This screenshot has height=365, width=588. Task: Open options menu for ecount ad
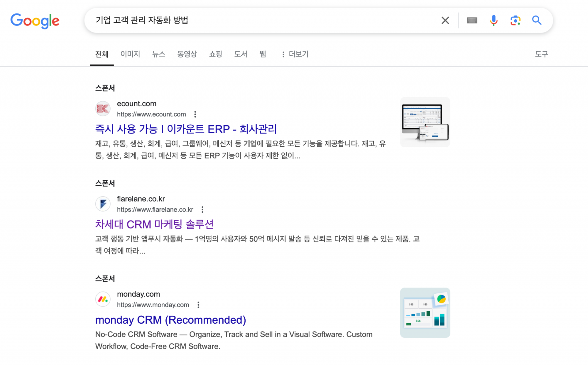pyautogui.click(x=195, y=114)
